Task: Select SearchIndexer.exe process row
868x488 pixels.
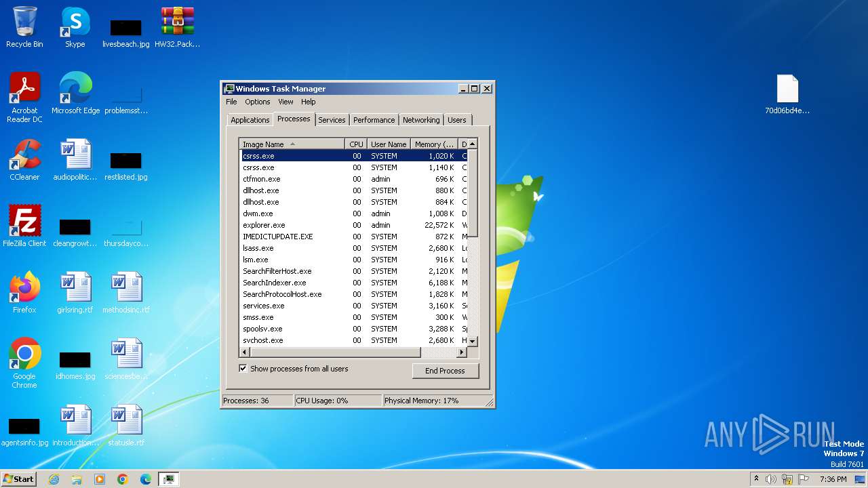Action: (353, 283)
